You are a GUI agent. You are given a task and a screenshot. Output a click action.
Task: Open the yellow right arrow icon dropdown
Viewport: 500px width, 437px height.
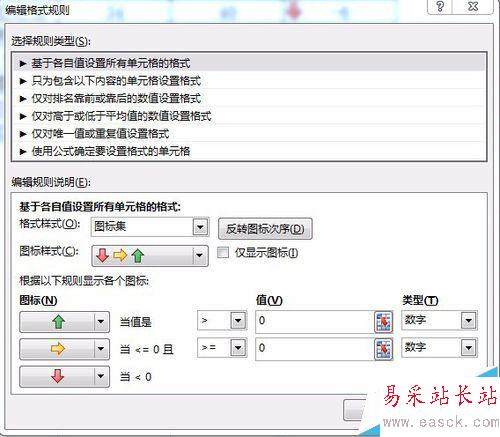tap(64, 349)
